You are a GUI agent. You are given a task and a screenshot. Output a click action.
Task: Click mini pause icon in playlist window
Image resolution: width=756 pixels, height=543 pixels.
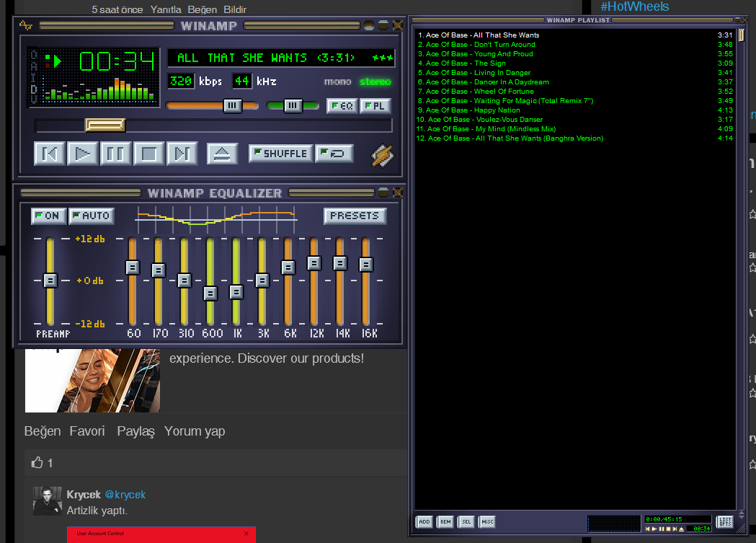(662, 529)
